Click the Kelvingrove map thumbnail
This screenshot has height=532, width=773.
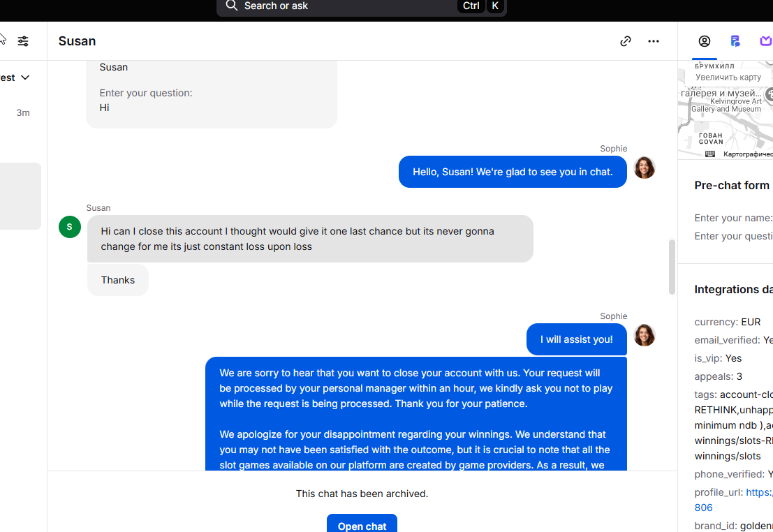pyautogui.click(x=726, y=110)
